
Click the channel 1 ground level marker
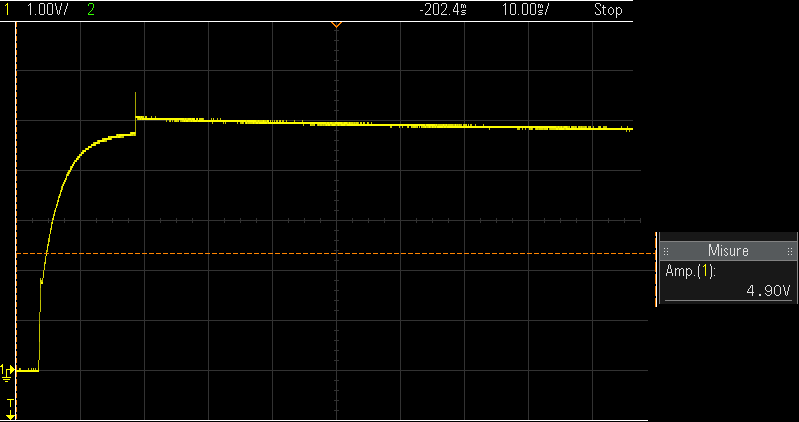7,373
